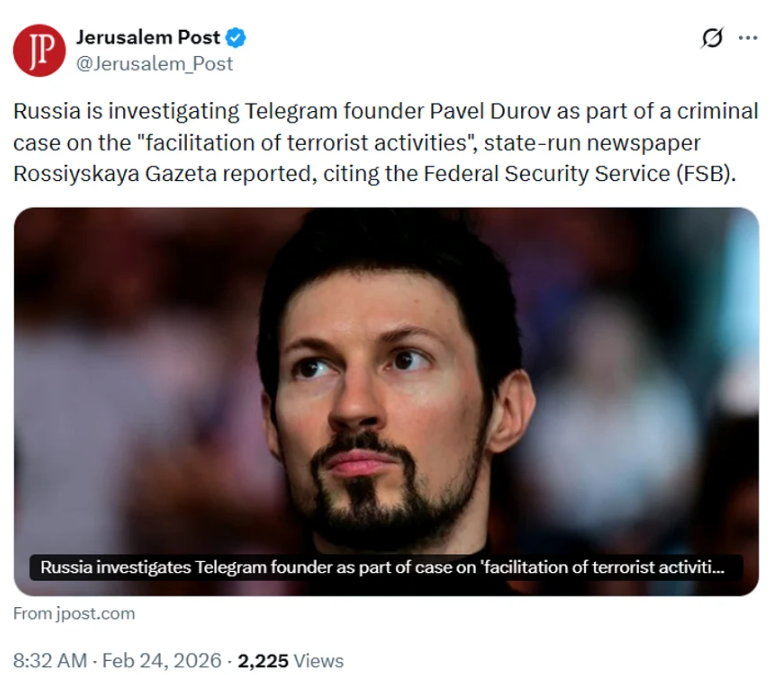The height and width of the screenshot is (675, 775).
Task: Click 'Pavel Durov' in the post text
Action: click(490, 112)
